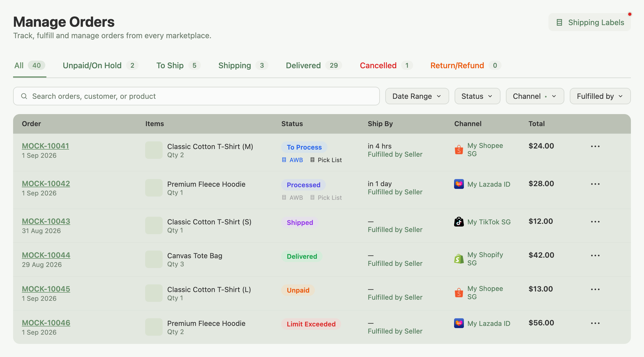Viewport: 644px width, 357px height.
Task: Click AWB on the Processed order row
Action: 292,198
